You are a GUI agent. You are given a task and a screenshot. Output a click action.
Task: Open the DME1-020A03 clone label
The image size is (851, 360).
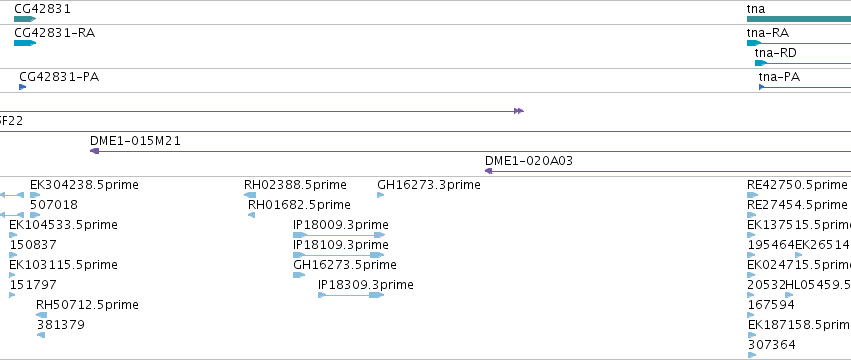(x=529, y=161)
